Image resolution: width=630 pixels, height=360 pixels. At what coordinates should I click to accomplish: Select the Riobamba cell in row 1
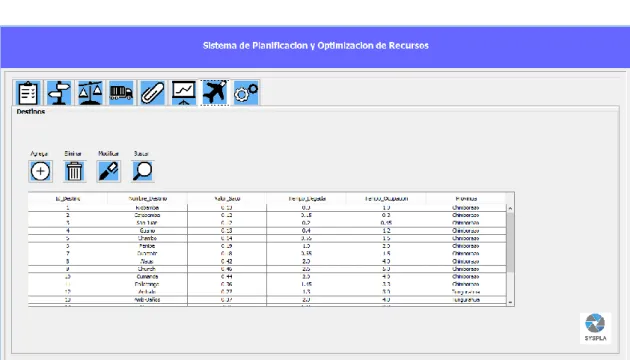(147, 208)
